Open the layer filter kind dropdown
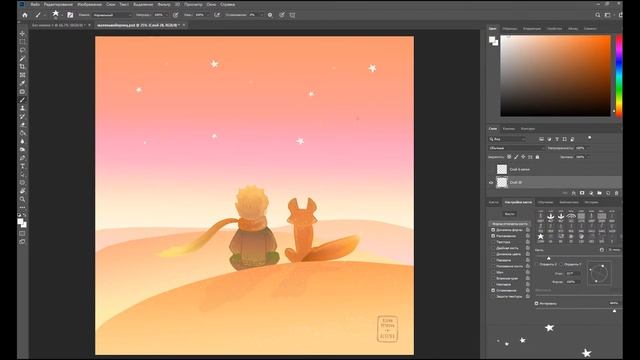Viewport: 640px width, 360px height. pos(507,139)
